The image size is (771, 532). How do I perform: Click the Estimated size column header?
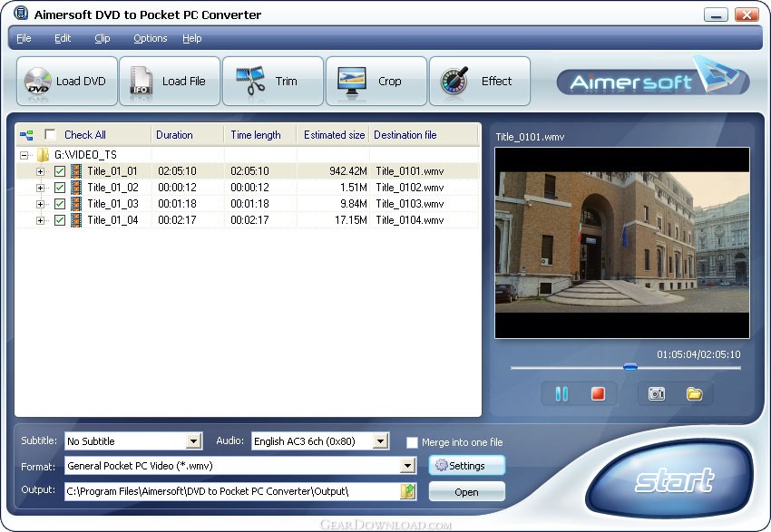point(333,135)
